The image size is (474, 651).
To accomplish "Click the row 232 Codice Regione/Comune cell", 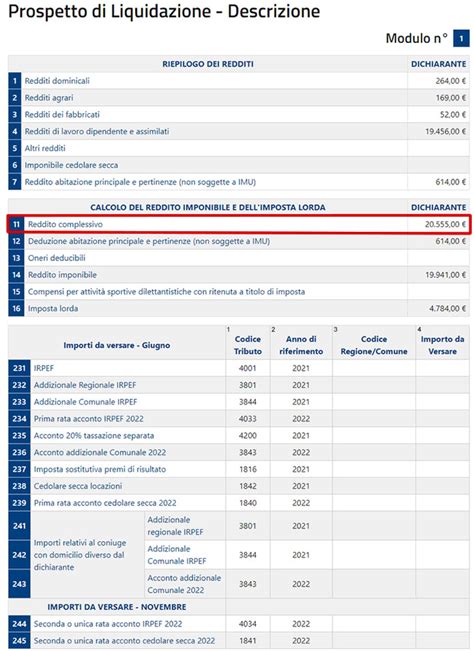I will (x=374, y=385).
